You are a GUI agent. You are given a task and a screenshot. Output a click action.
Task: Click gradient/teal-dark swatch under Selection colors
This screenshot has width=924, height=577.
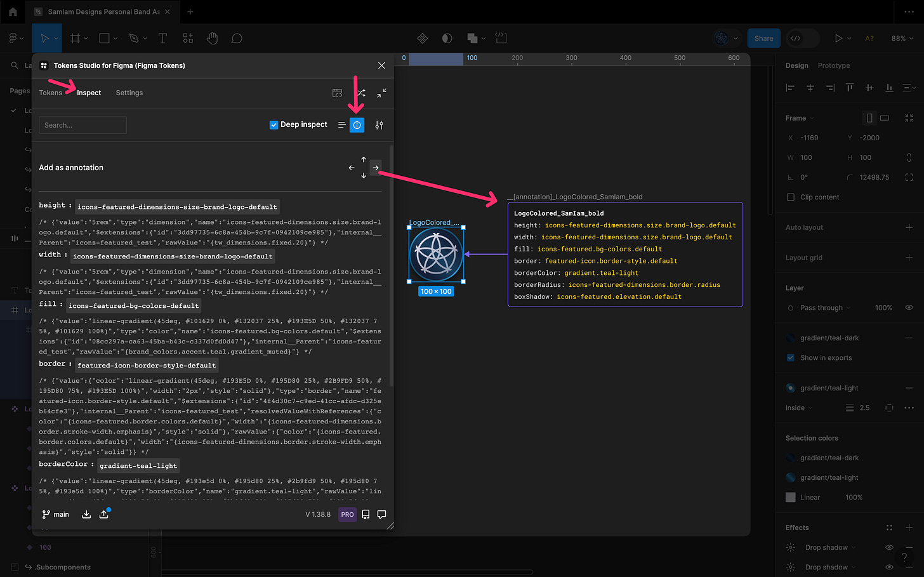(x=790, y=458)
